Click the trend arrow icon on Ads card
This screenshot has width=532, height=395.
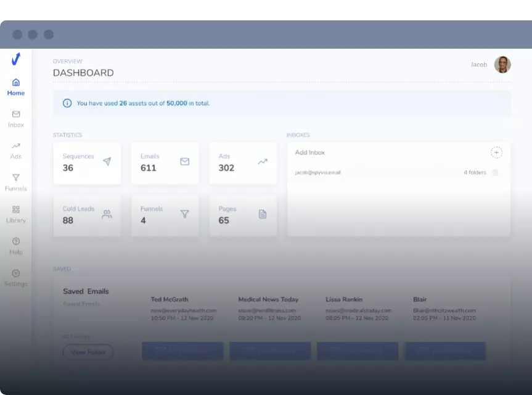[263, 161]
